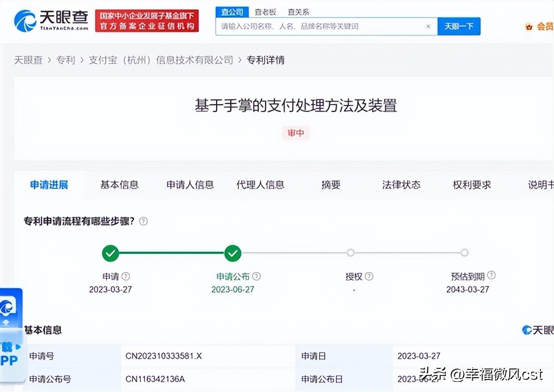Open 支付宝（杭州）信息技术有限公司 breadcrumb link
The height and width of the screenshot is (392, 554).
(x=161, y=60)
